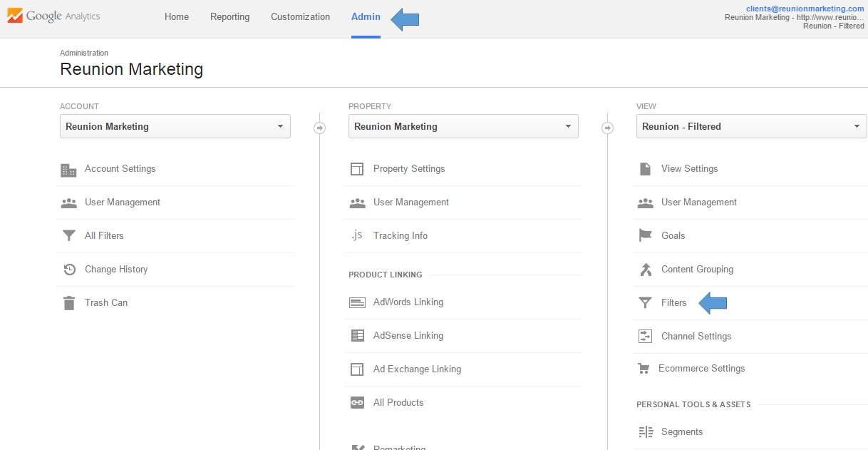The image size is (868, 450).
Task: Click the view User Management people icon
Action: click(x=645, y=203)
